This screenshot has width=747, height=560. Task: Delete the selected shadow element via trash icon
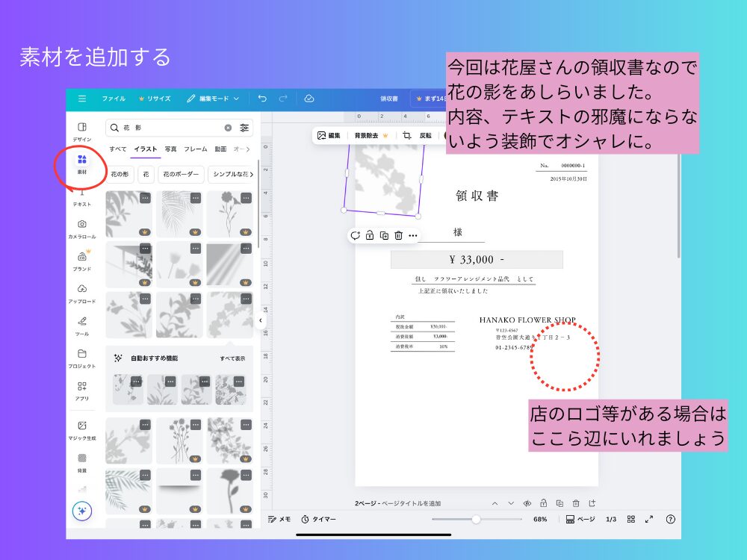coord(399,235)
